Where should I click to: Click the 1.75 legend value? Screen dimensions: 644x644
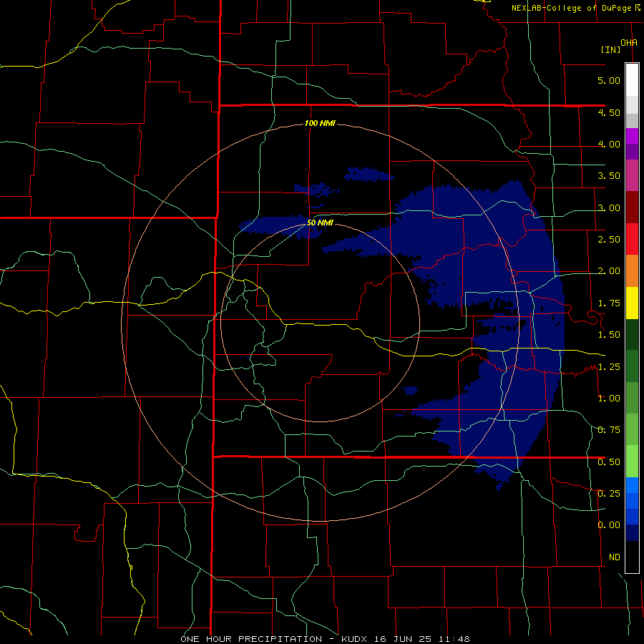(609, 303)
